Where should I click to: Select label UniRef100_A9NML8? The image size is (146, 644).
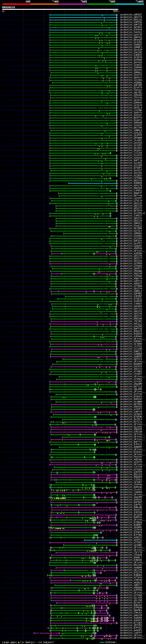tap(131, 130)
